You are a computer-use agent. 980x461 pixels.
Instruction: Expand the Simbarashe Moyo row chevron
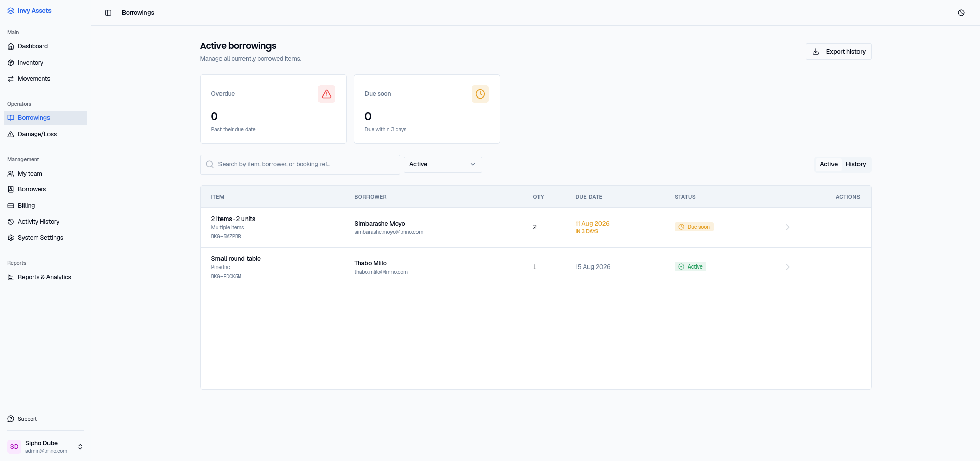point(788,227)
